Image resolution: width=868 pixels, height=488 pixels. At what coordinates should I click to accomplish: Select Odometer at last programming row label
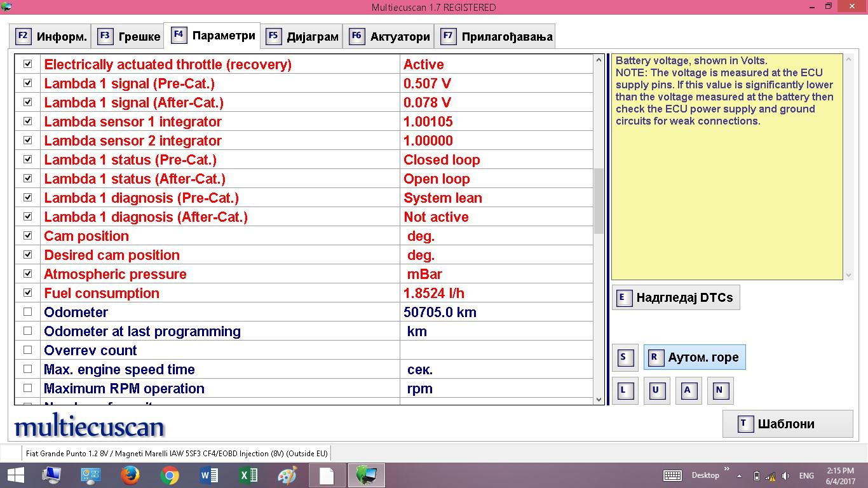[142, 331]
